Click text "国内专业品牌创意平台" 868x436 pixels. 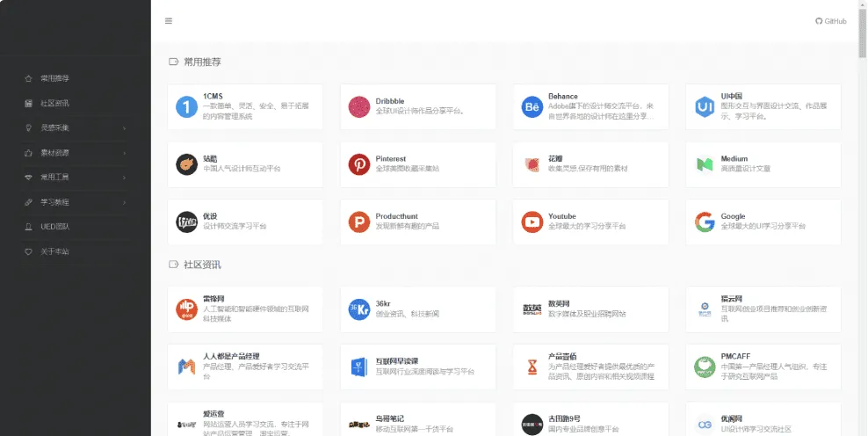pyautogui.click(x=583, y=429)
